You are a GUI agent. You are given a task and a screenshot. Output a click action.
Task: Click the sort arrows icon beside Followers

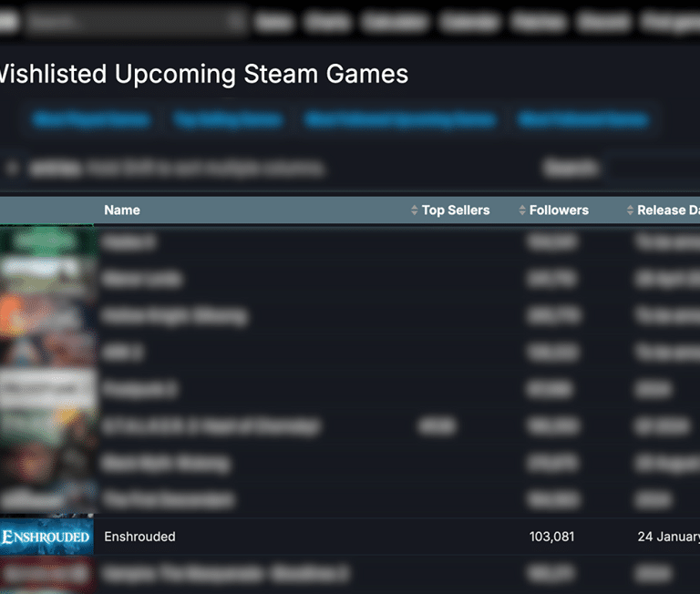(x=522, y=210)
